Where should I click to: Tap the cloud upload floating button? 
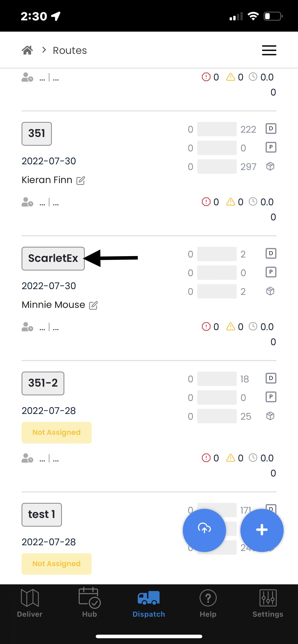point(204,530)
